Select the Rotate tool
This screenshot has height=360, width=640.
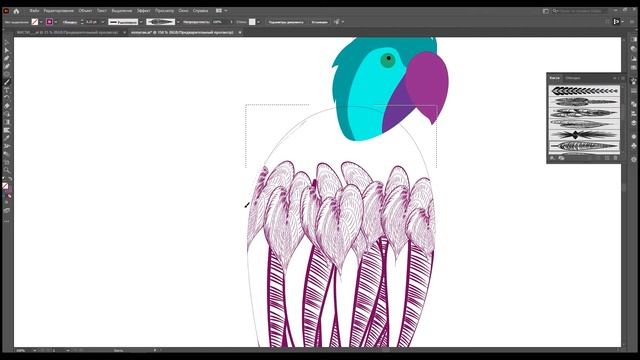[7, 98]
